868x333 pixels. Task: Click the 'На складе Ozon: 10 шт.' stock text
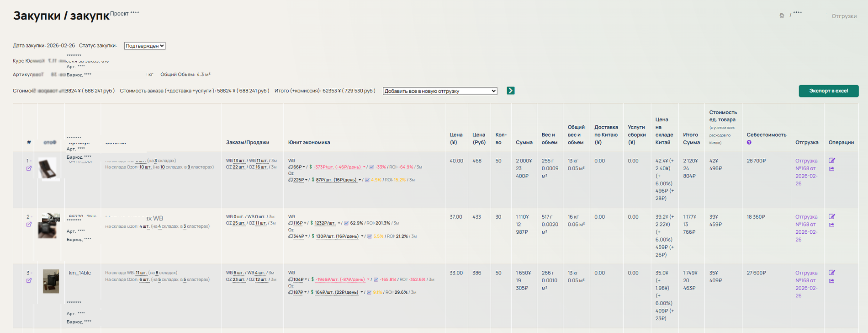point(128,167)
